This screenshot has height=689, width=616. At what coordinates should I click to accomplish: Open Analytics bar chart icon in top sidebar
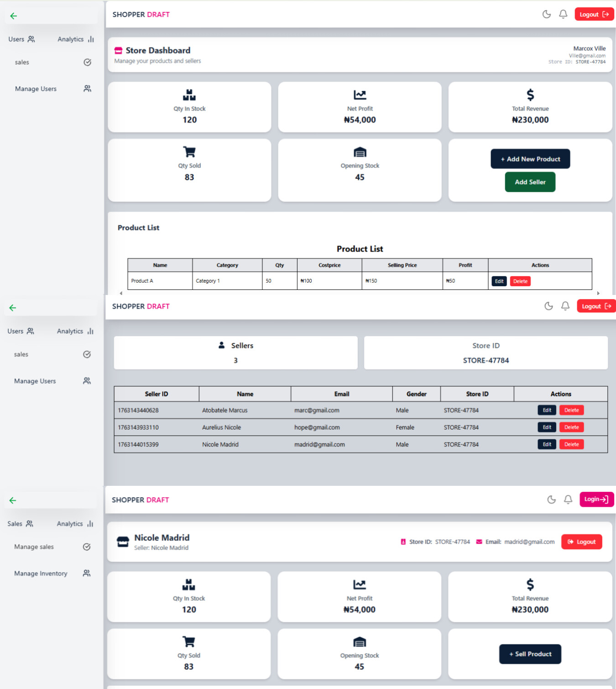(91, 39)
